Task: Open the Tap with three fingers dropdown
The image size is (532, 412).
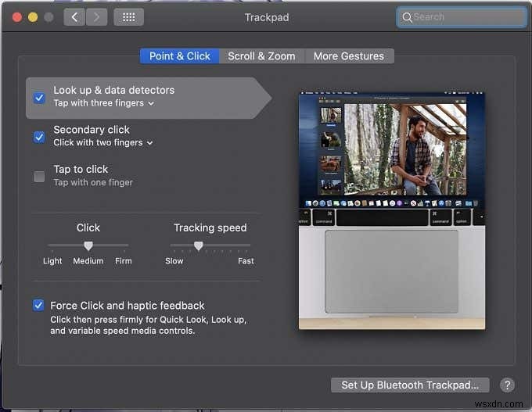Action: click(104, 103)
